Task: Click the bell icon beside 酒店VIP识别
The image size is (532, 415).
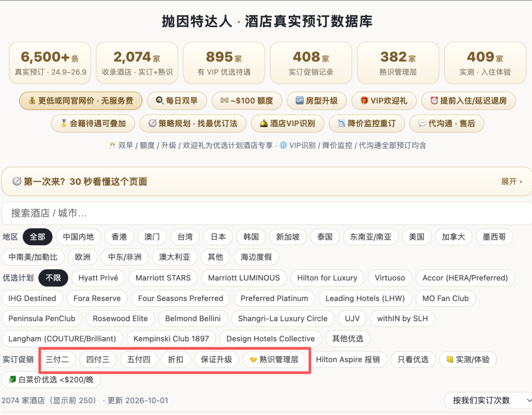Action: tap(264, 123)
